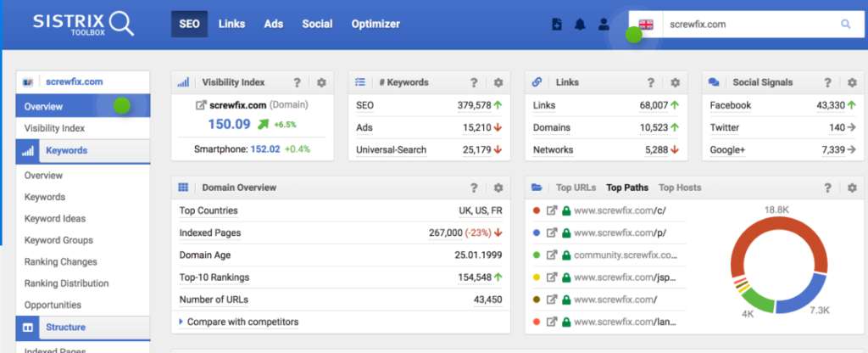The image size is (868, 353).
Task: Open settings gear of Links box
Action: (675, 82)
